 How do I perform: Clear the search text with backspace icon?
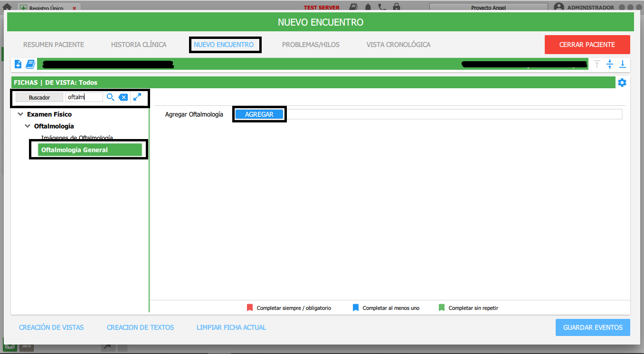click(x=123, y=97)
